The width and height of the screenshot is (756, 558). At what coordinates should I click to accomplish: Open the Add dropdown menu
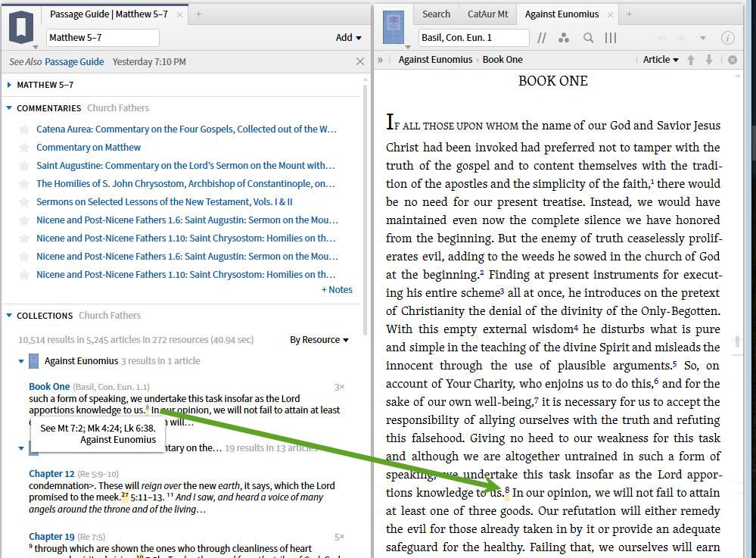click(x=349, y=38)
